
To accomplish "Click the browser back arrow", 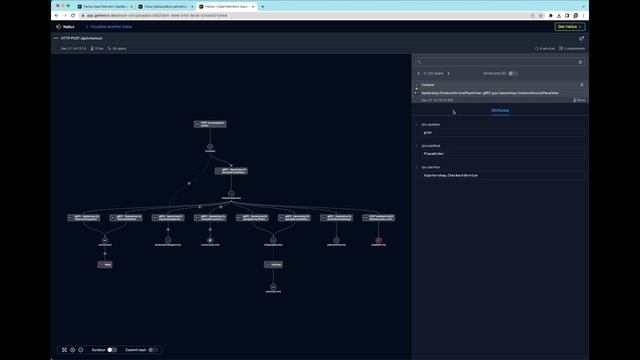I will (56, 16).
